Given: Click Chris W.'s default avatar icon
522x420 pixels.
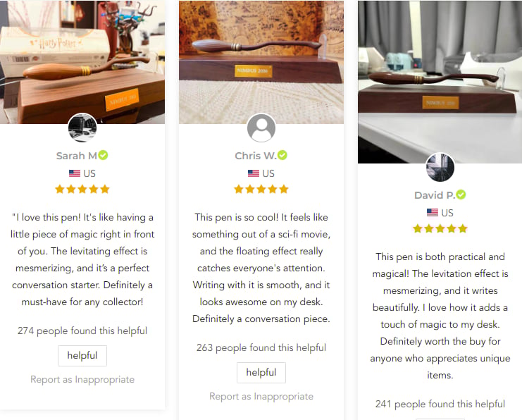Looking at the screenshot, I should [x=261, y=128].
